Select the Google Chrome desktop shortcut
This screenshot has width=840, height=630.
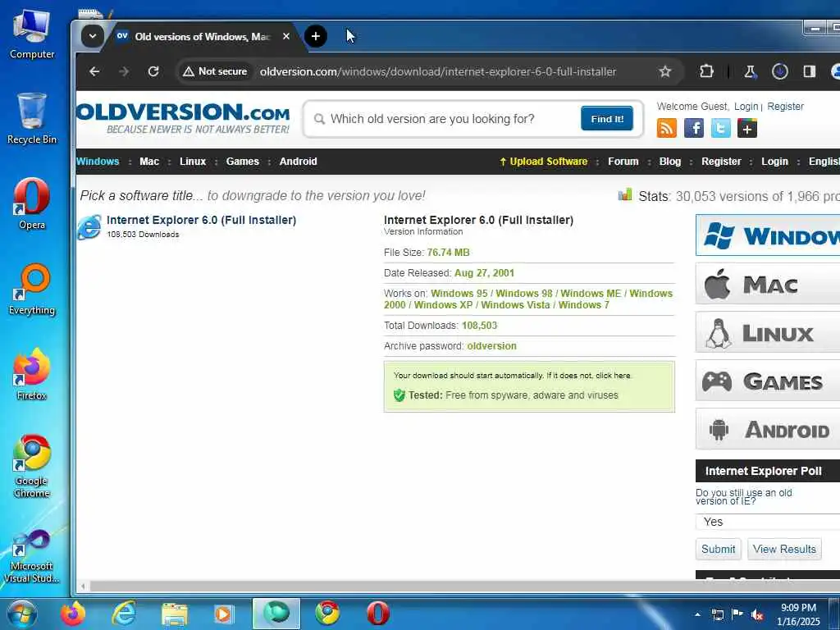tap(32, 466)
